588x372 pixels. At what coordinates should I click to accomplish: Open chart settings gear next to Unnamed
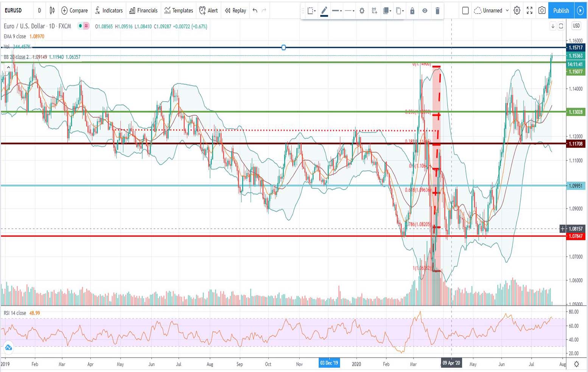517,11
